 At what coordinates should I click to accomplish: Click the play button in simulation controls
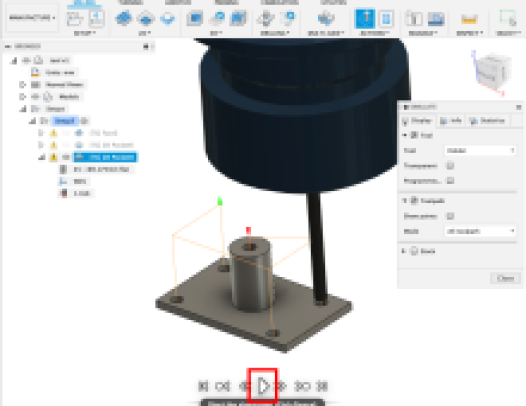[x=263, y=386]
